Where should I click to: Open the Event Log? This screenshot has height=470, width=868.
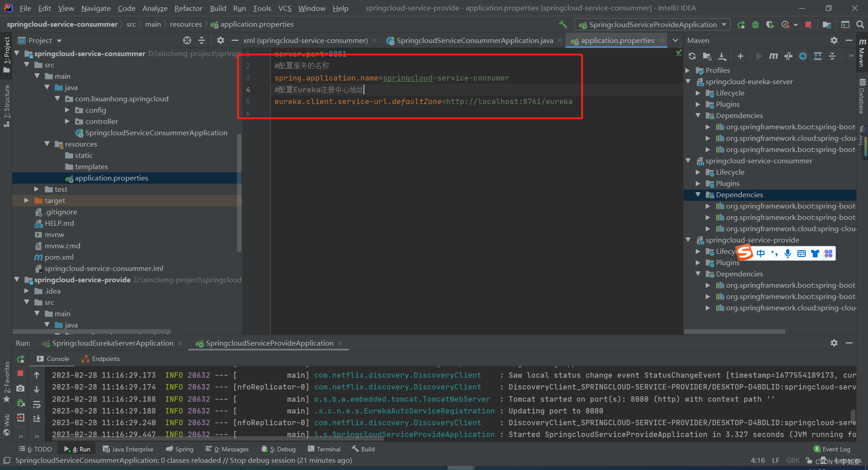pyautogui.click(x=832, y=449)
